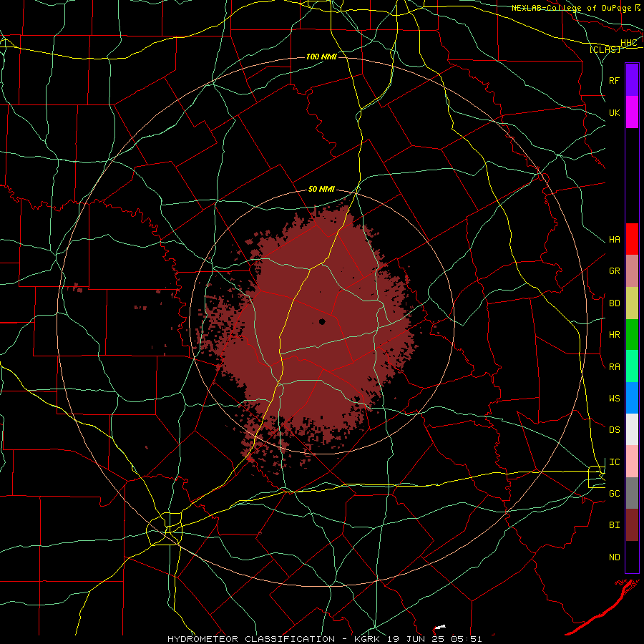Click the "HR" legend label
The height and width of the screenshot is (644, 644).
point(614,335)
